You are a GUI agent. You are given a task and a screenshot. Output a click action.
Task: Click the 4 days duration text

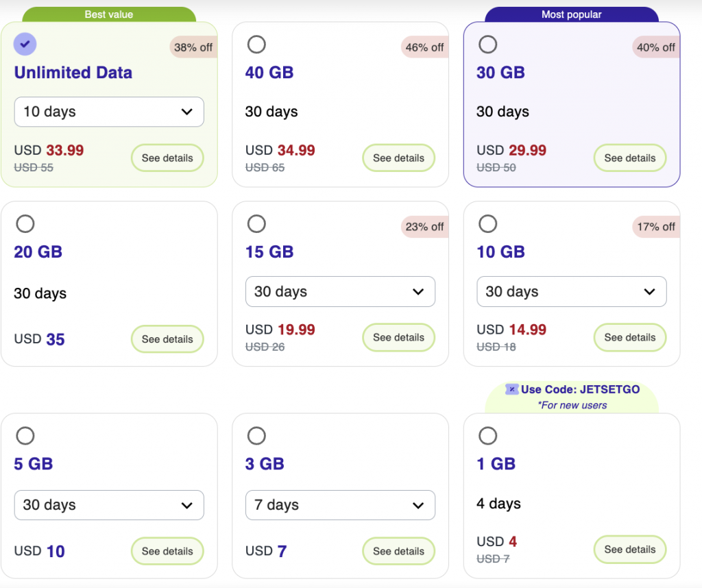point(499,504)
